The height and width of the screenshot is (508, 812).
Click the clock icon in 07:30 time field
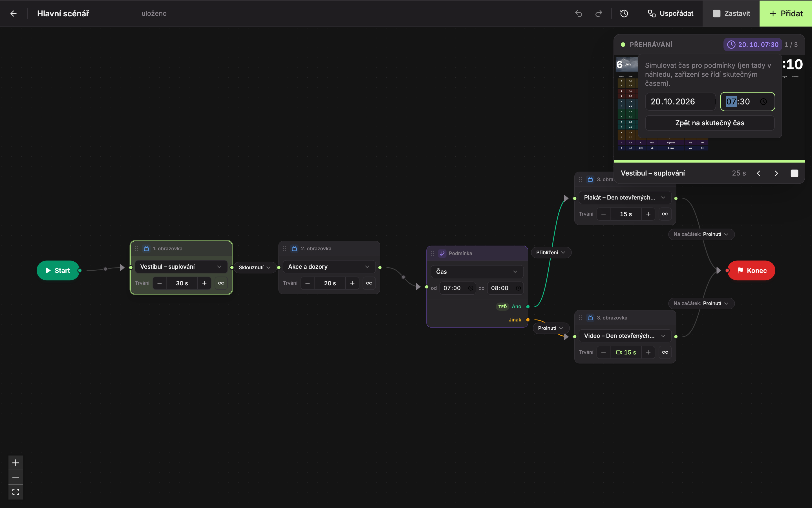click(763, 102)
